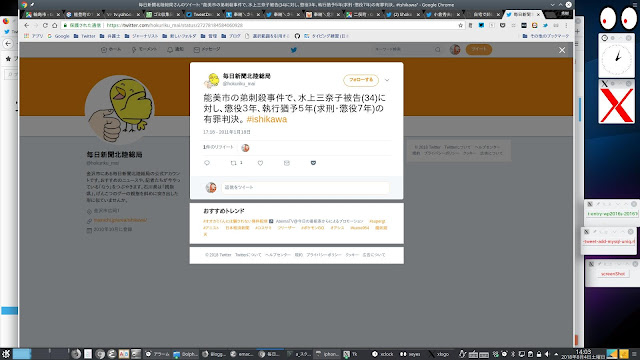Click the GitHub icon in bookmarks bar

click(297, 36)
